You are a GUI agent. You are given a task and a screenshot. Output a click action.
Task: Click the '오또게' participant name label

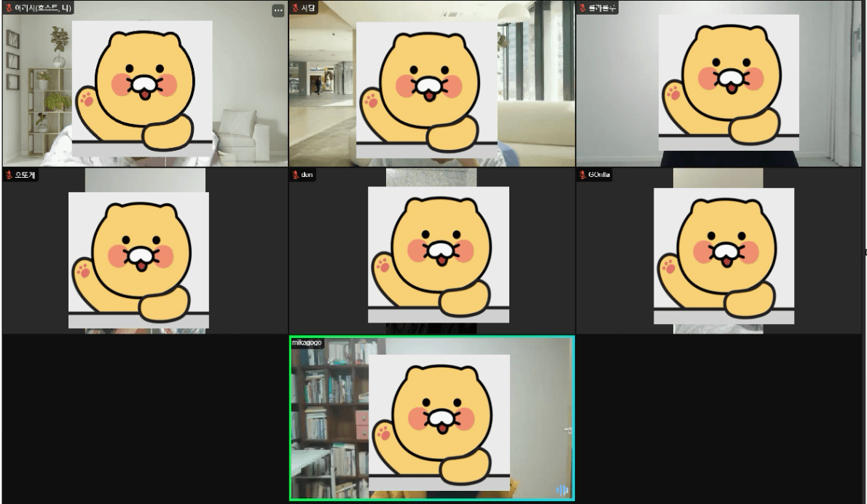tap(25, 175)
